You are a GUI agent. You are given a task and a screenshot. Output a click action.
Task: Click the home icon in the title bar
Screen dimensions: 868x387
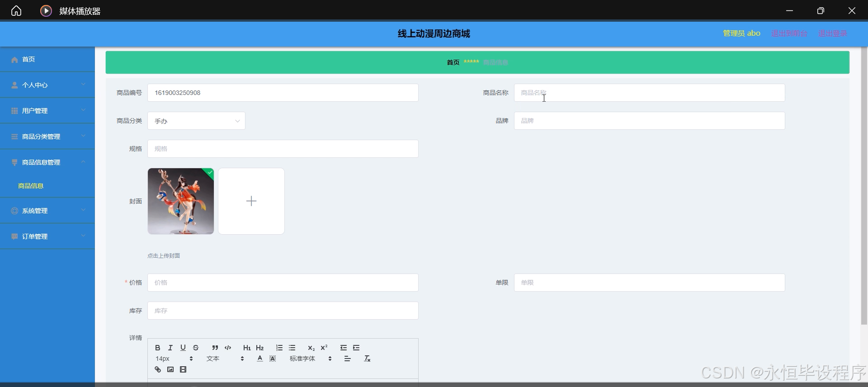16,10
